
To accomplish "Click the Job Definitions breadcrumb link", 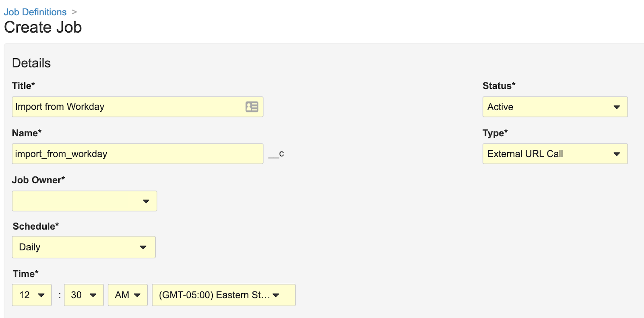I will click(35, 12).
